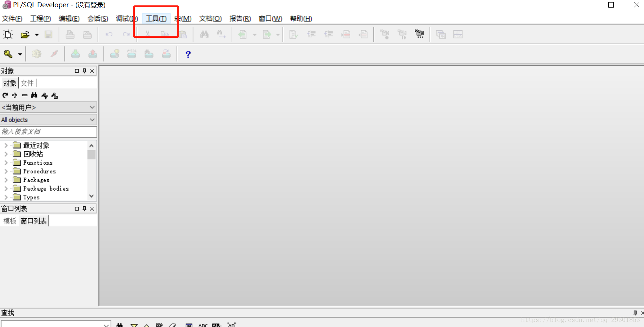Click the Paste clipboard icon
Screen dimensions: 644x327
point(183,34)
